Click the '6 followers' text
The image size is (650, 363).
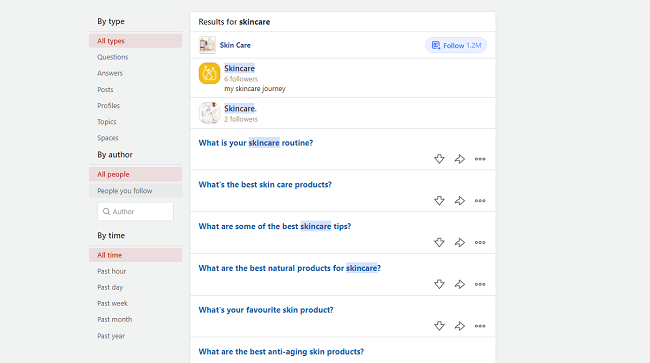click(241, 79)
